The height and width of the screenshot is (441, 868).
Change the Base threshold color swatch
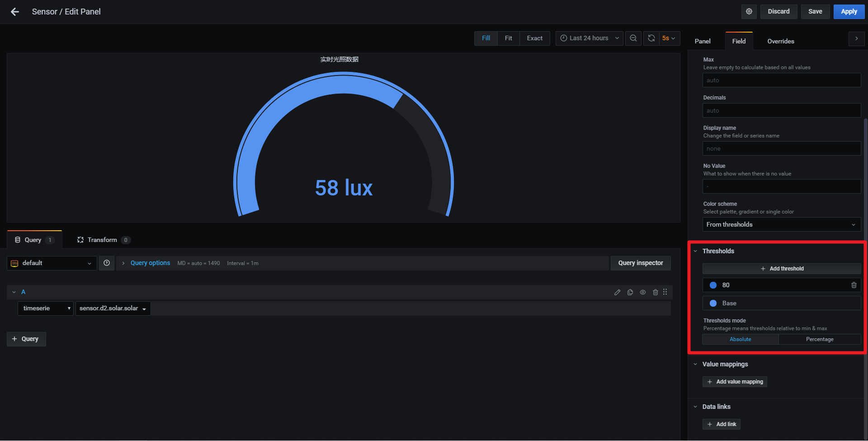coord(713,303)
